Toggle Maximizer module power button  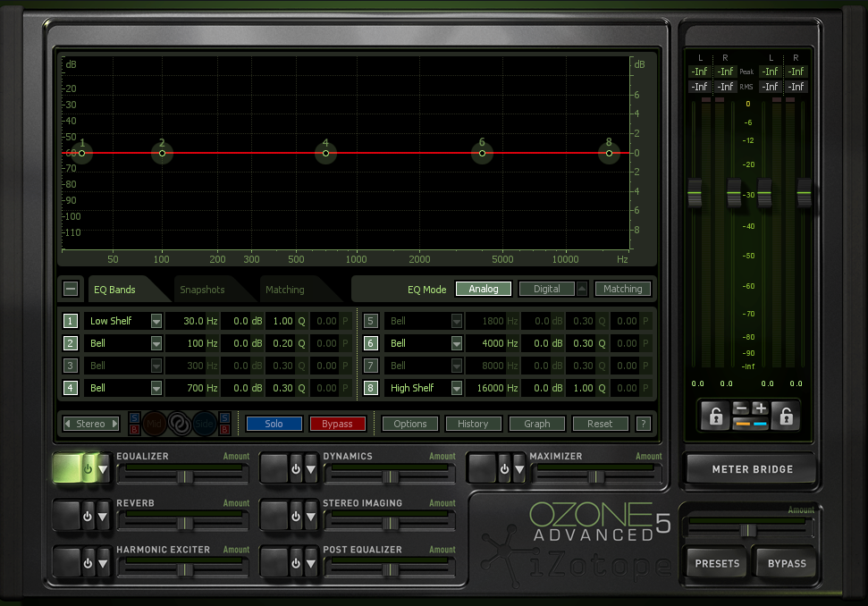504,469
